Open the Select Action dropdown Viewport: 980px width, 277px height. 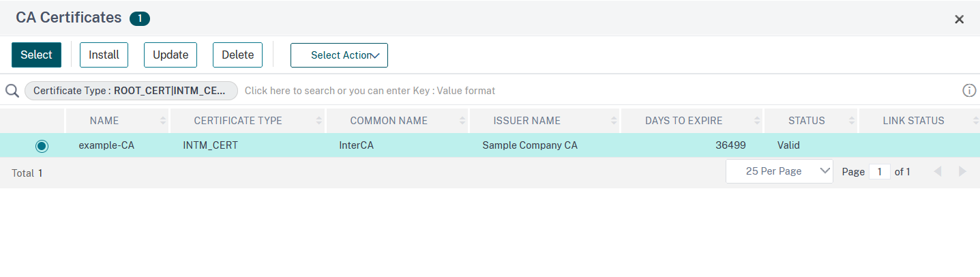click(339, 55)
